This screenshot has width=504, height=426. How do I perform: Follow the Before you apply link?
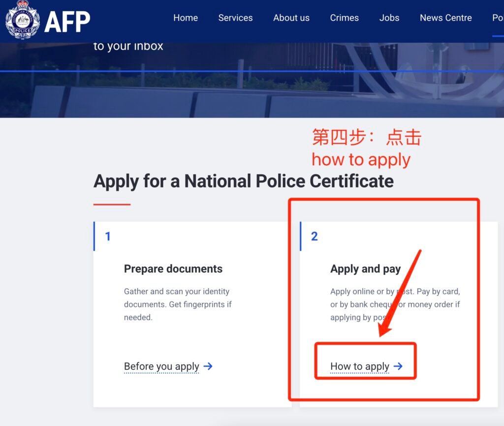pyautogui.click(x=161, y=366)
